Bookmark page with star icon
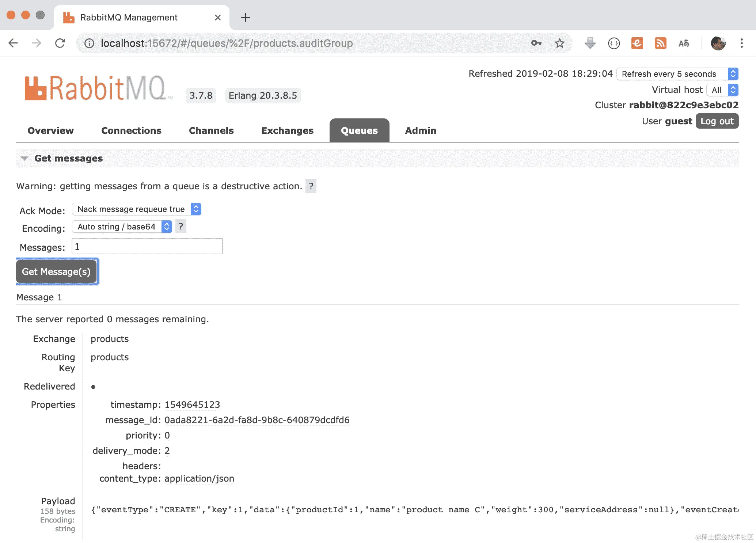756x543 pixels. 559,43
